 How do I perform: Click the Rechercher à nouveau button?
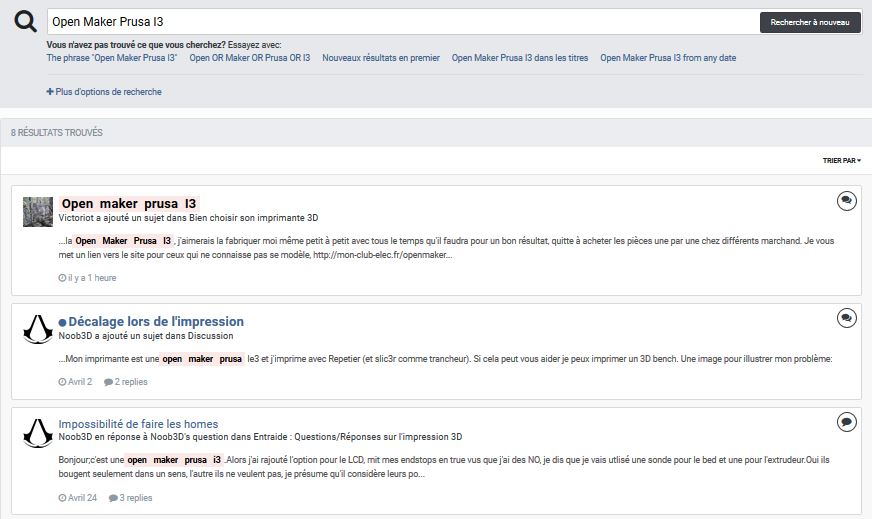click(810, 22)
